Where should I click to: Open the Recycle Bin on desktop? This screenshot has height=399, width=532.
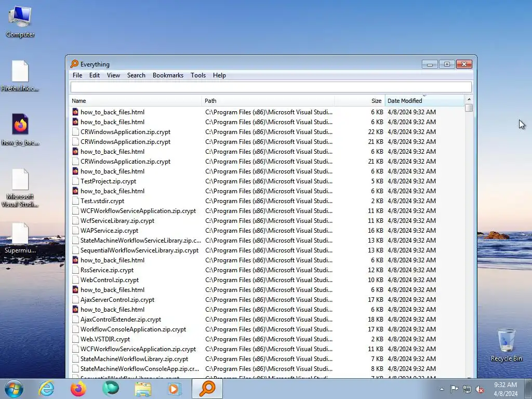(x=506, y=345)
